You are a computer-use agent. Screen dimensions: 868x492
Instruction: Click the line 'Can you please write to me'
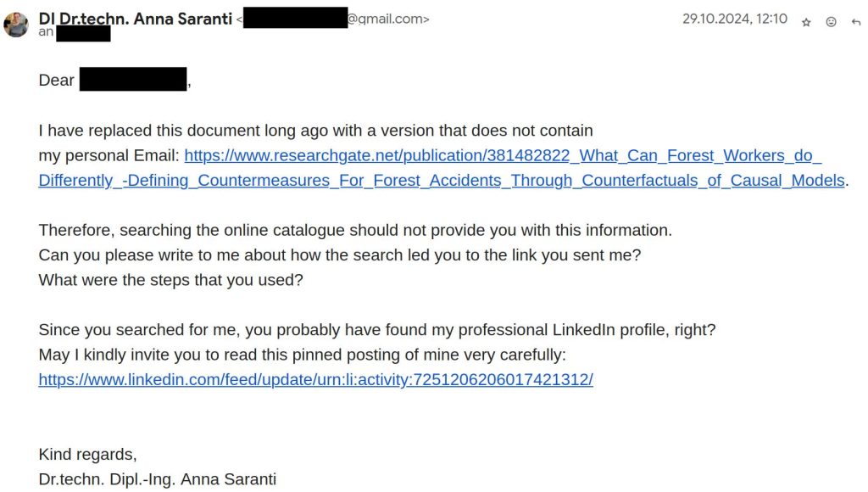339,254
